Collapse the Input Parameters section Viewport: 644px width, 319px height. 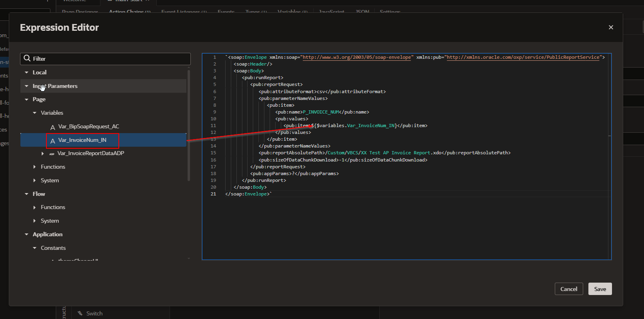point(26,86)
